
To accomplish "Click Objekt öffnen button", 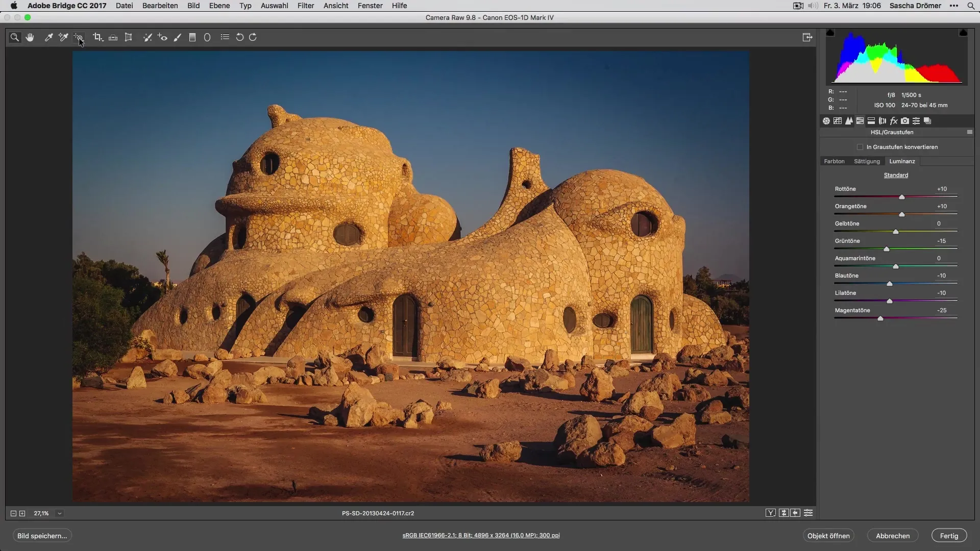I will (x=828, y=536).
